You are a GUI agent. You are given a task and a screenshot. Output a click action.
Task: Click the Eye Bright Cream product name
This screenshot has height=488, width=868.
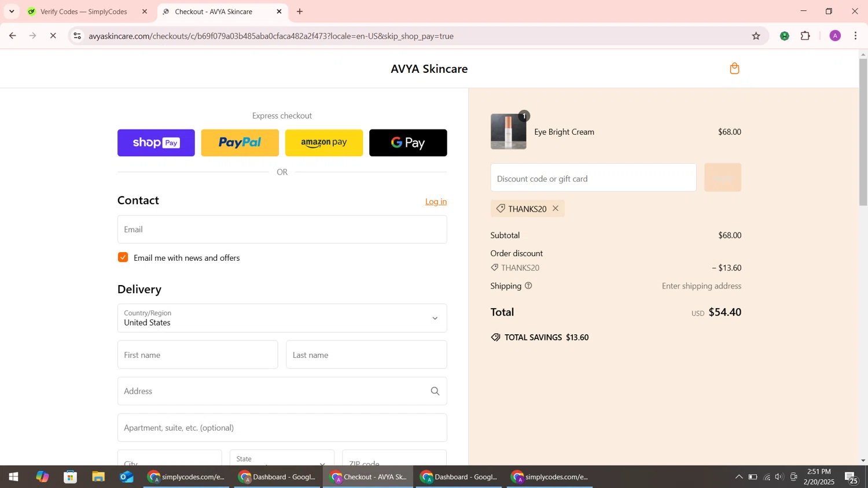(x=564, y=132)
